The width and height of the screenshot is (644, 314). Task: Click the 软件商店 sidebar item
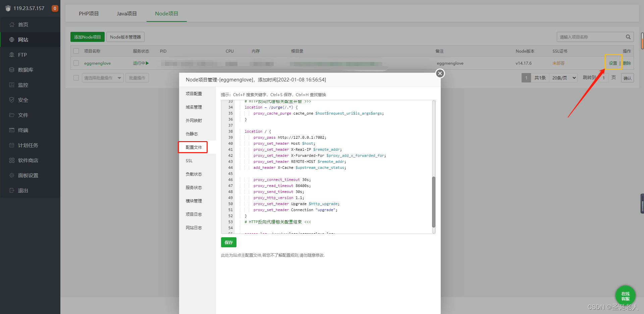click(x=30, y=160)
